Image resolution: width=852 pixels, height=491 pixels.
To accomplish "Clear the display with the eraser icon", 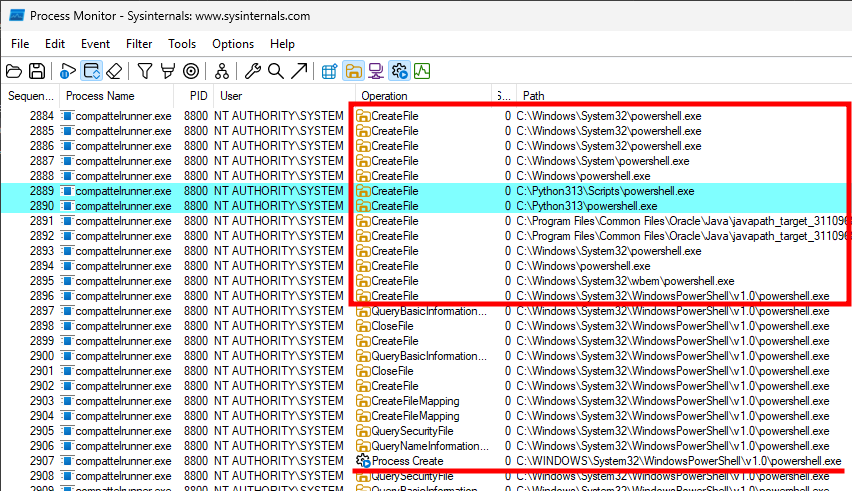I will [x=114, y=71].
